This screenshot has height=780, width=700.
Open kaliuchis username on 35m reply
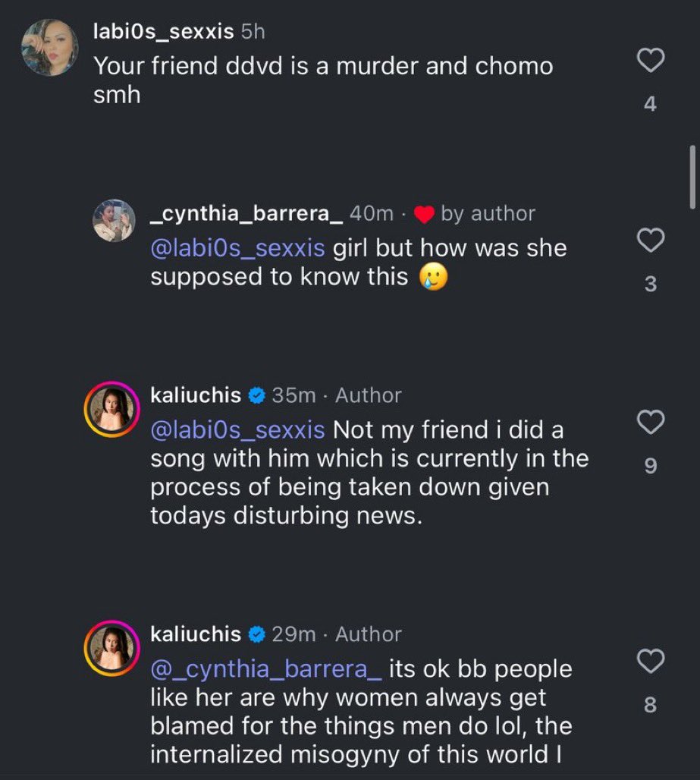196,395
